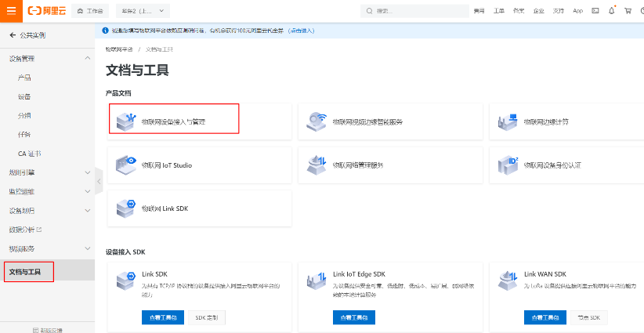Expand the 视频服务 sidebar section
Viewport: 644px width, 333px height.
click(x=47, y=248)
